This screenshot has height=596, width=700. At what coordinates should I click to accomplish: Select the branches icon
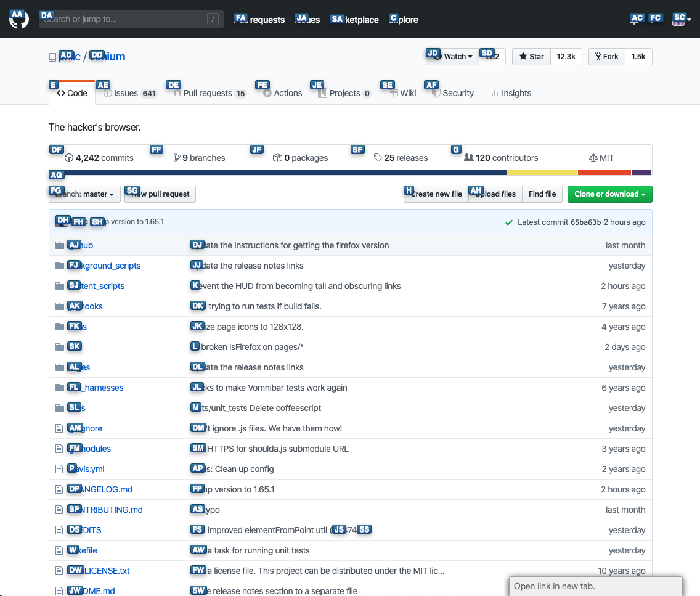pos(177,157)
